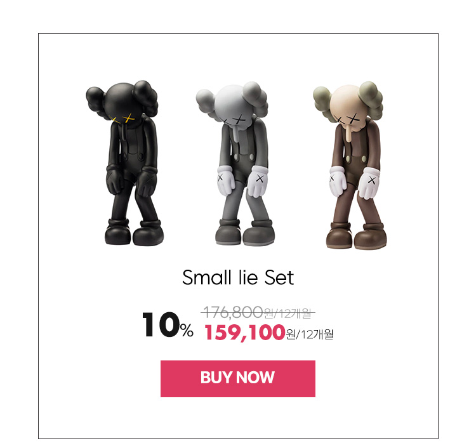Image resolution: width=476 pixels, height=448 pixels.
Task: Click the 원/12개월 text beside the discounted price
Action: [x=310, y=334]
